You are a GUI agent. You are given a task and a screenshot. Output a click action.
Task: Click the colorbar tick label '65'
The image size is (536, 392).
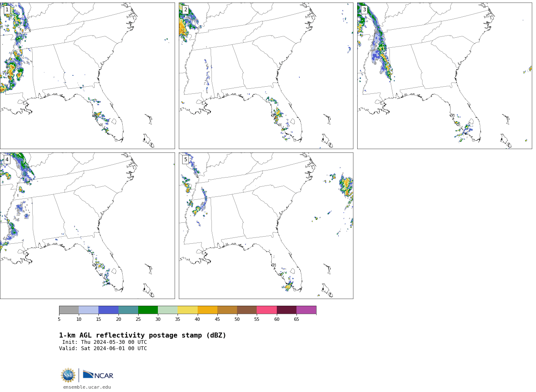click(296, 320)
